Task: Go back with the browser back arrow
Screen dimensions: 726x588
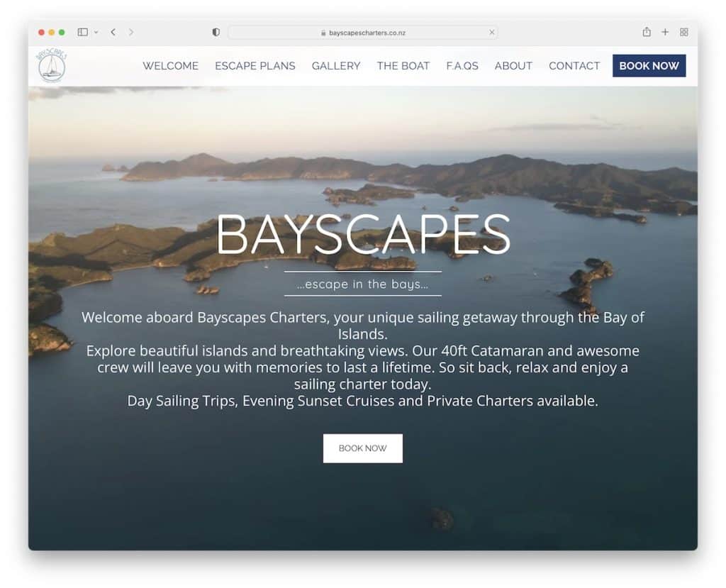Action: (113, 32)
